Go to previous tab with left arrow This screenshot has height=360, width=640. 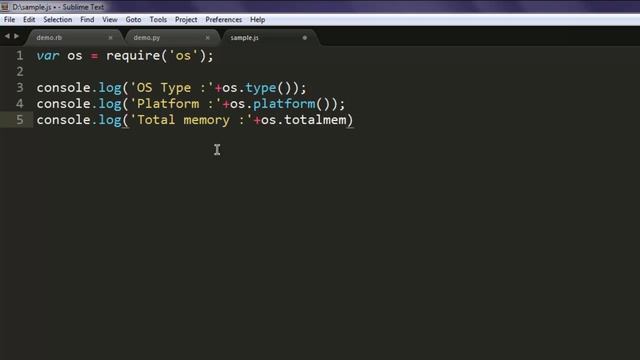coord(7,36)
